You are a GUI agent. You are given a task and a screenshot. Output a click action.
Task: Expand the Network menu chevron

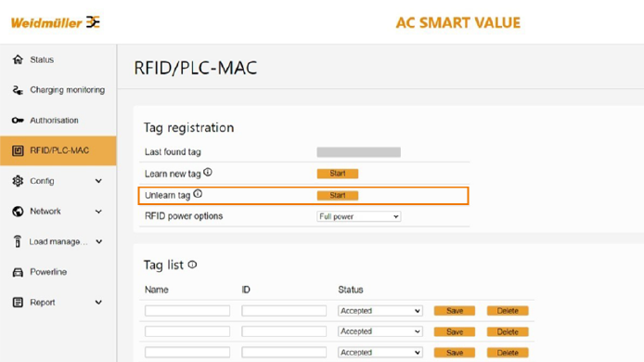tap(98, 212)
